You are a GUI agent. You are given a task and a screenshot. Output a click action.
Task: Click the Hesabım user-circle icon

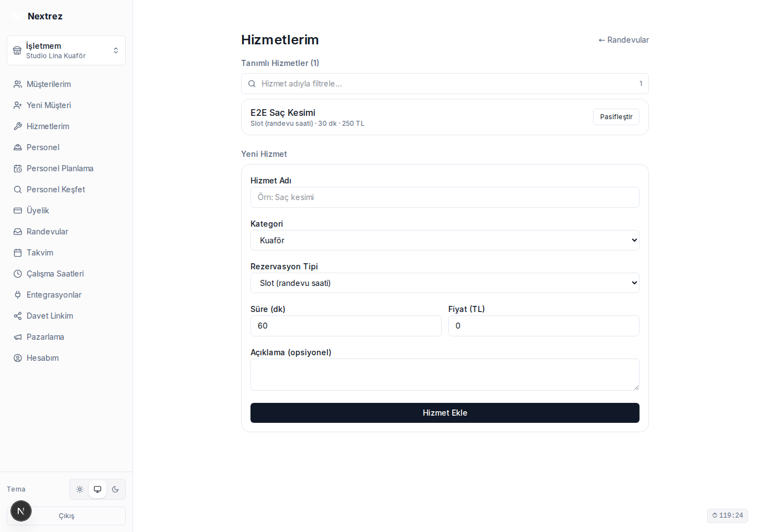point(18,358)
